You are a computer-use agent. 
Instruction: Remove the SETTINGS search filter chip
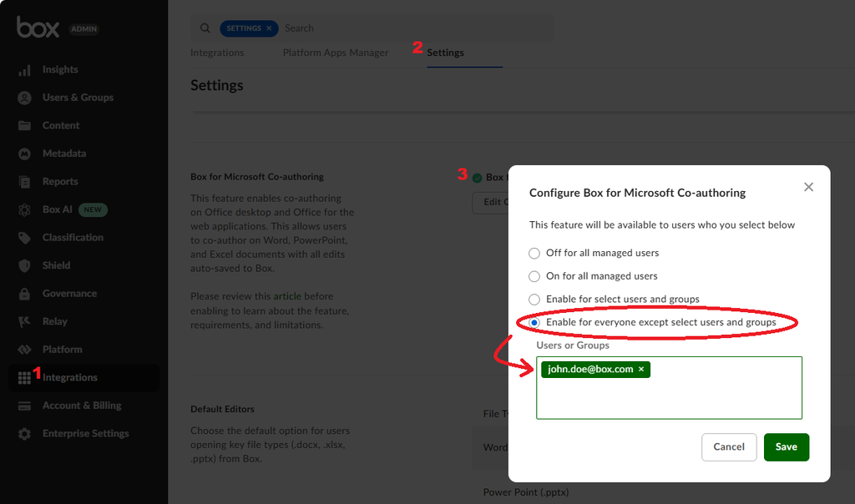click(x=269, y=28)
